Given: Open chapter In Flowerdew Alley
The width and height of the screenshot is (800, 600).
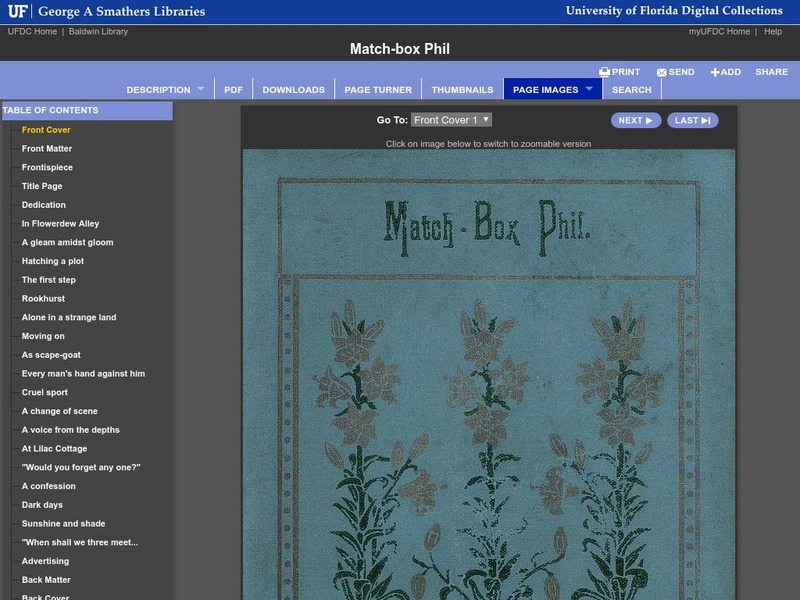Looking at the screenshot, I should pos(60,224).
